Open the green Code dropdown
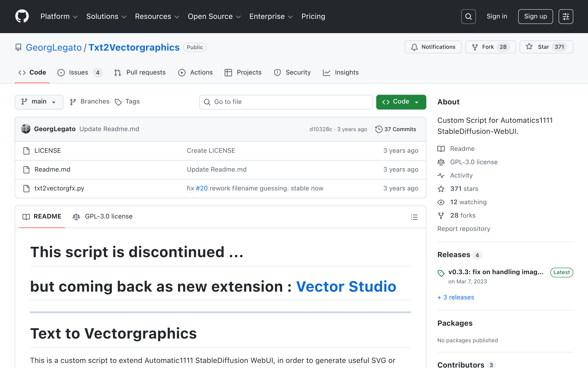 click(x=401, y=102)
